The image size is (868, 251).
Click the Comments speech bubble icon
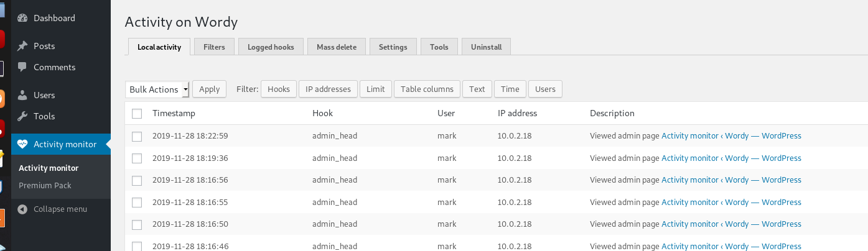coord(22,67)
